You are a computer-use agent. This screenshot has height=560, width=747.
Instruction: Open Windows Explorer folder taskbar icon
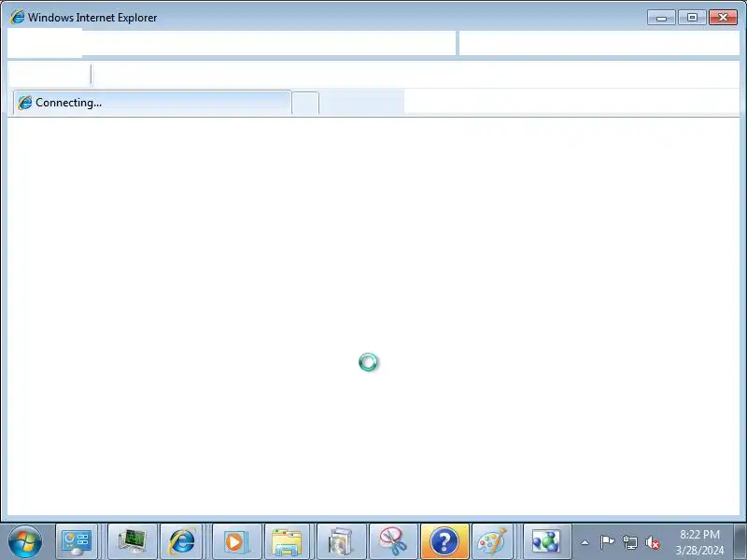tap(287, 542)
